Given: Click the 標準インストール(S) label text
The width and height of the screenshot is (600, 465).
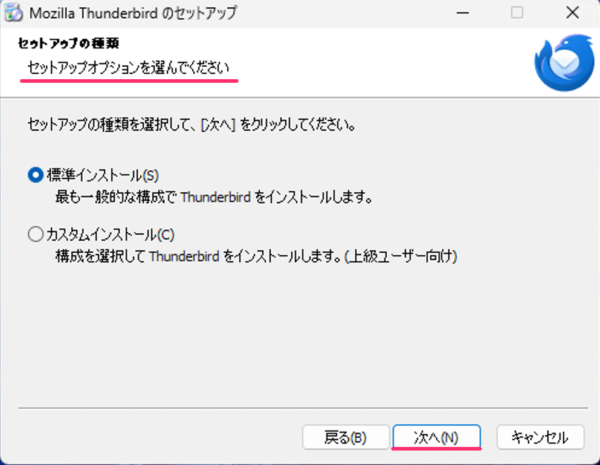Looking at the screenshot, I should pos(103,175).
